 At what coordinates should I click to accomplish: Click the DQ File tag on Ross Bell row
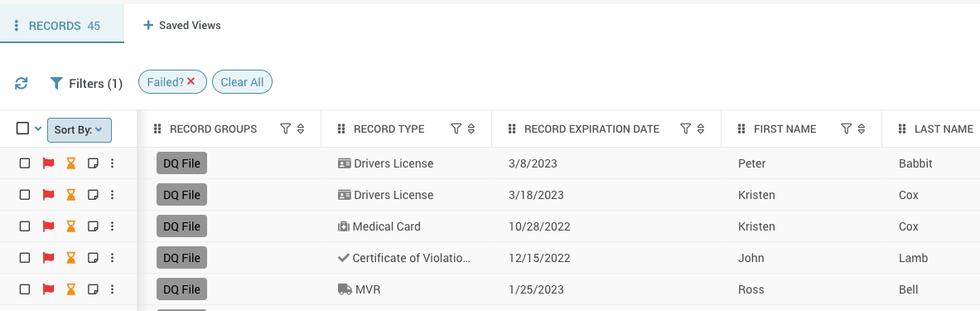pos(181,289)
